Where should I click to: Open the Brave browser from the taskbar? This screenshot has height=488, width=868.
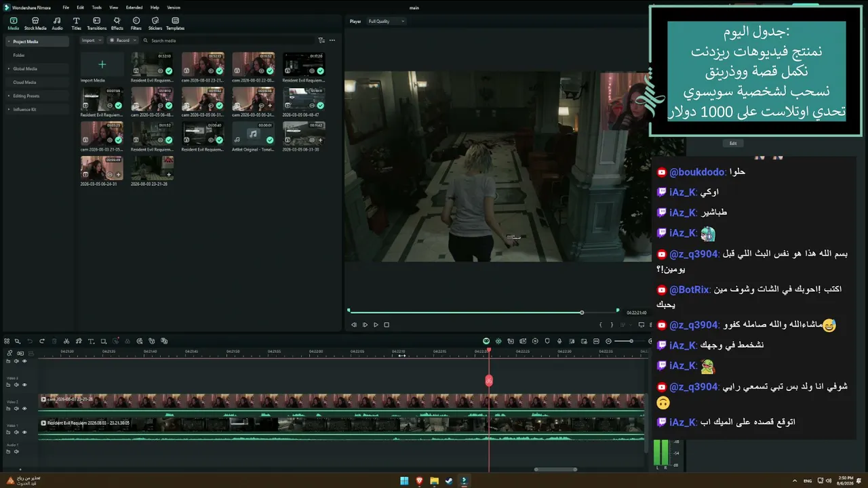(419, 481)
